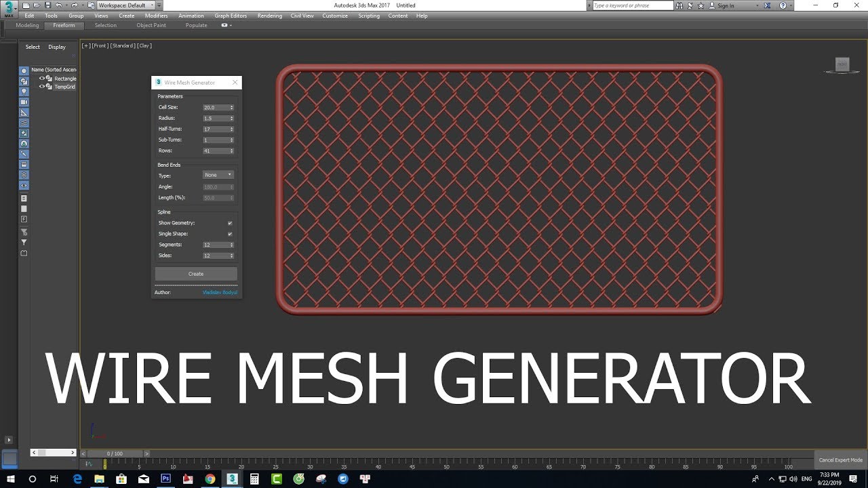Image resolution: width=868 pixels, height=488 pixels.
Task: Click the Create button in Wire Mesh Generator
Action: [196, 274]
